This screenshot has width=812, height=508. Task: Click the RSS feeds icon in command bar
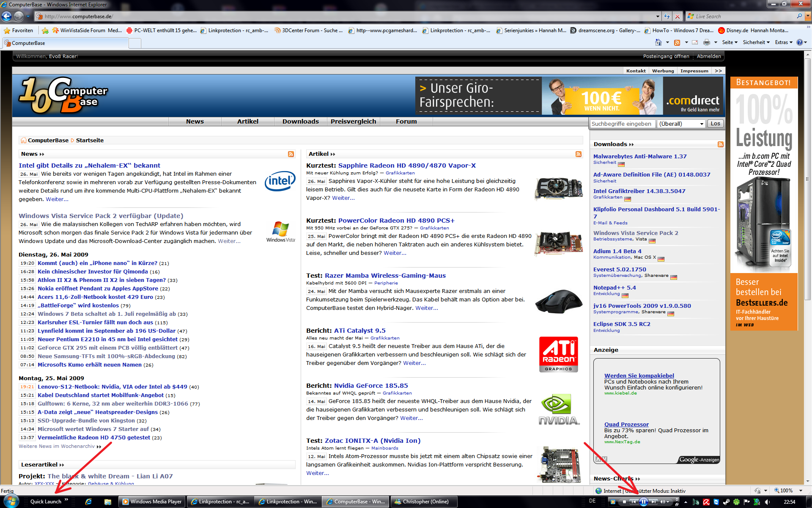click(x=677, y=42)
